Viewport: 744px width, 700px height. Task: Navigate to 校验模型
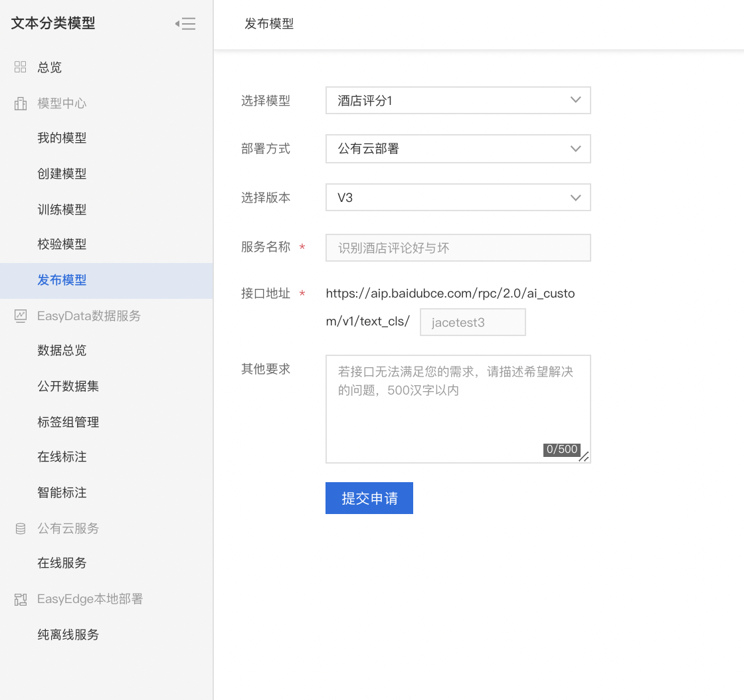pyautogui.click(x=62, y=244)
